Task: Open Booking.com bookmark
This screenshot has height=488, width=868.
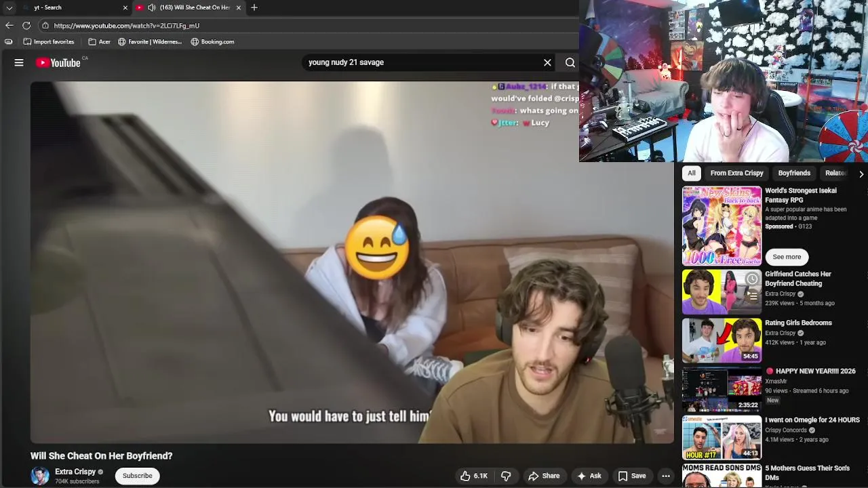Action: 212,41
